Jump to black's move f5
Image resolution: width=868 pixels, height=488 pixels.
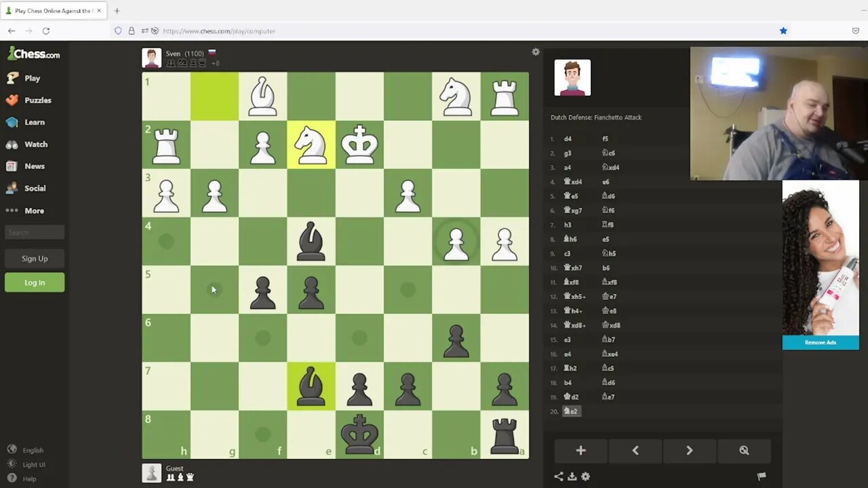pos(605,139)
